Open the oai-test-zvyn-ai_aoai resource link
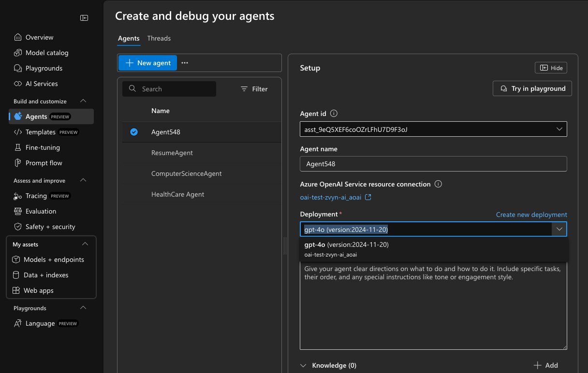The width and height of the screenshot is (588, 373). [331, 197]
